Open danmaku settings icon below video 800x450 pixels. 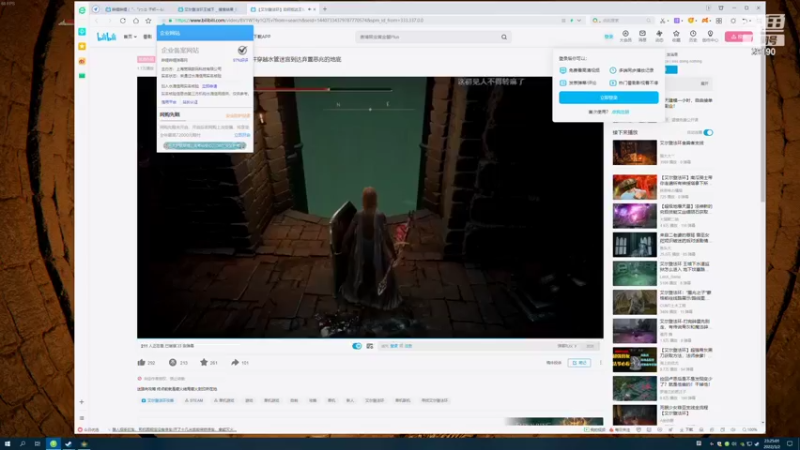point(369,346)
